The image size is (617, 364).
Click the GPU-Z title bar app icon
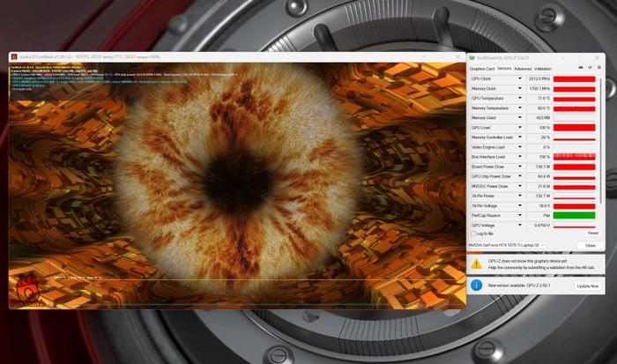point(472,58)
